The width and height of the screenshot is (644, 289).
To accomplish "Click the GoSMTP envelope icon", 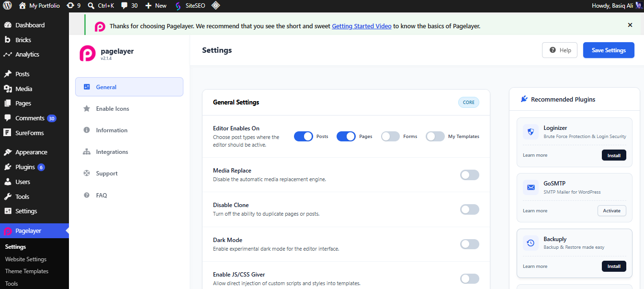I will 531,187.
